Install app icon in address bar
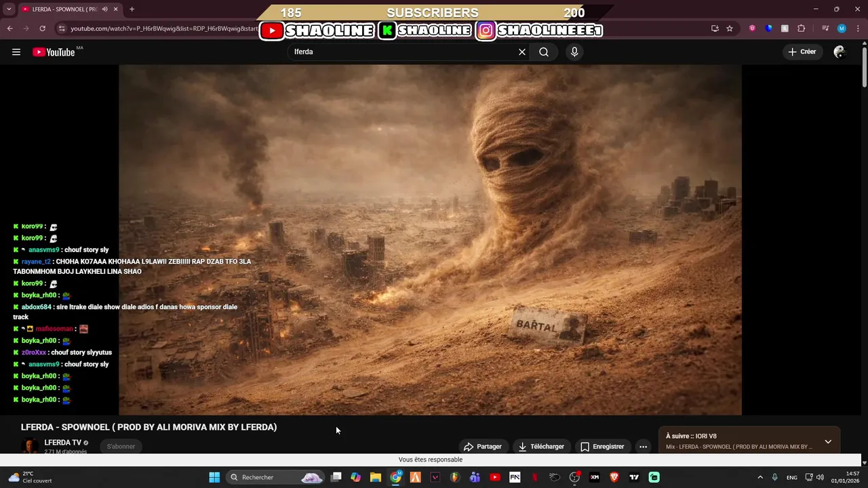868x488 pixels. 715,28
